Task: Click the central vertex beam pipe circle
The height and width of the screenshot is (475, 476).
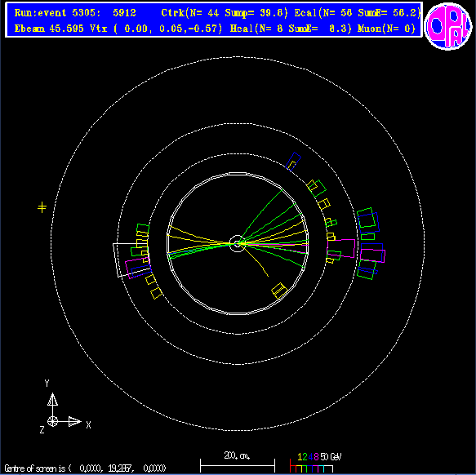Action: click(x=238, y=243)
